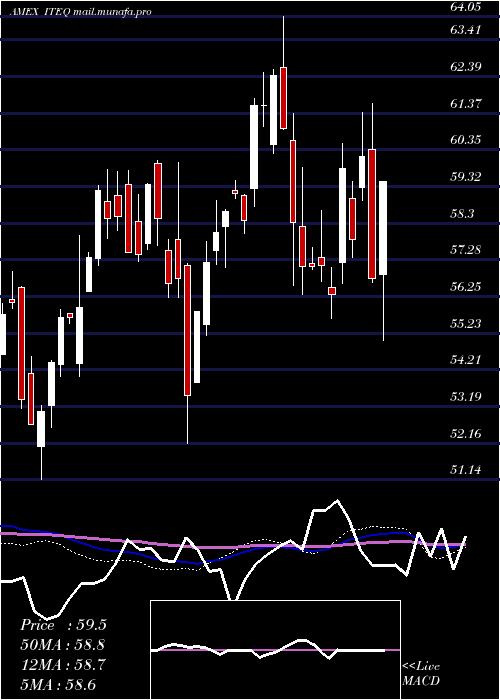The width and height of the screenshot is (500, 700).
Task: Select the 64.05 price axis label
Action: [x=465, y=7]
